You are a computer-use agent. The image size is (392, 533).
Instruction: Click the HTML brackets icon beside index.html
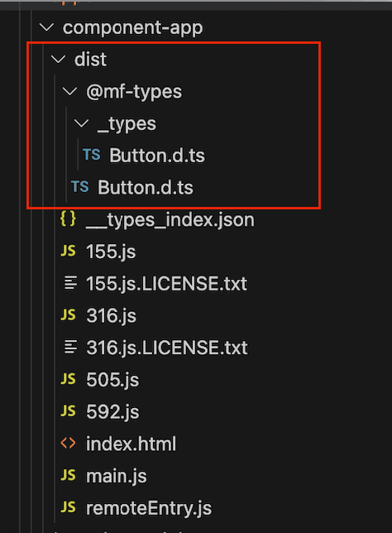68,443
